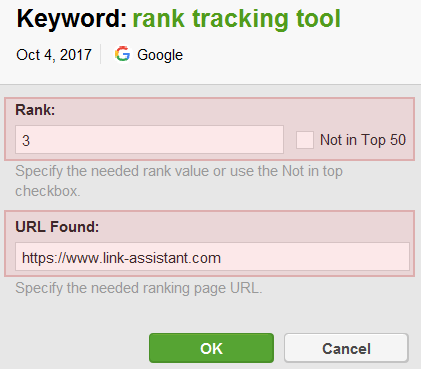
Task: Click the Oct 4, 2017 date
Action: tap(54, 55)
